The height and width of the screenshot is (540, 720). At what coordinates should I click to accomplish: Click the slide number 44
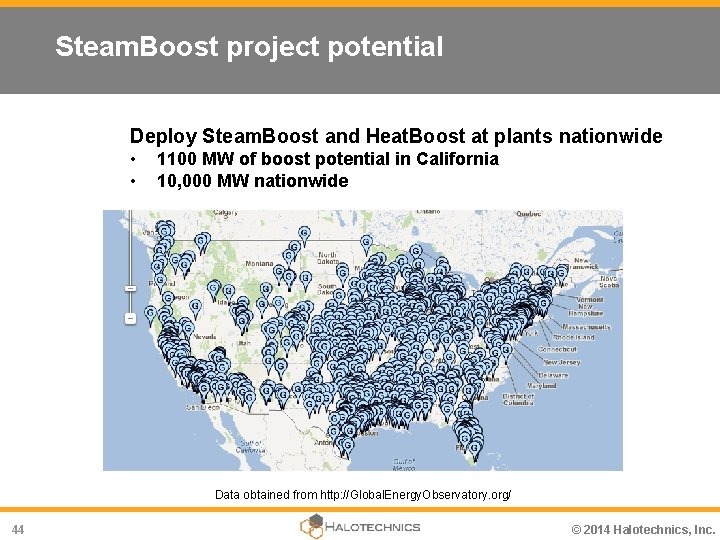pos(17,529)
